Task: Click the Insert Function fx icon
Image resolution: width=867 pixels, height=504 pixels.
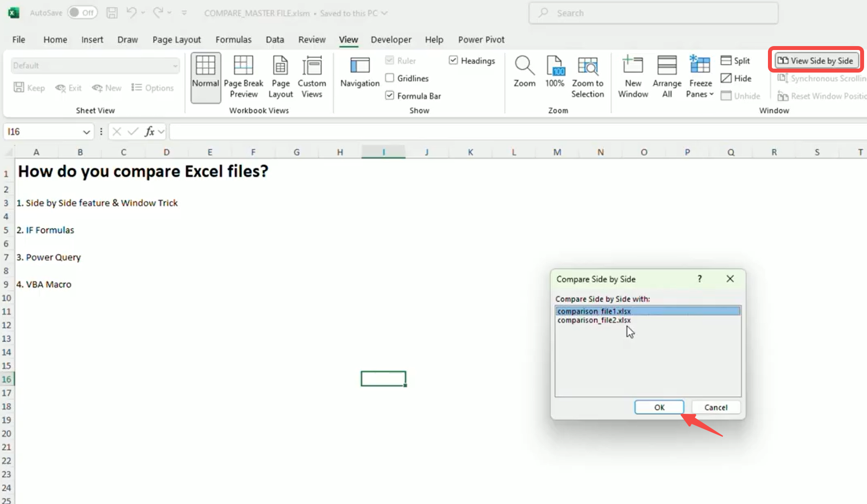Action: point(149,131)
